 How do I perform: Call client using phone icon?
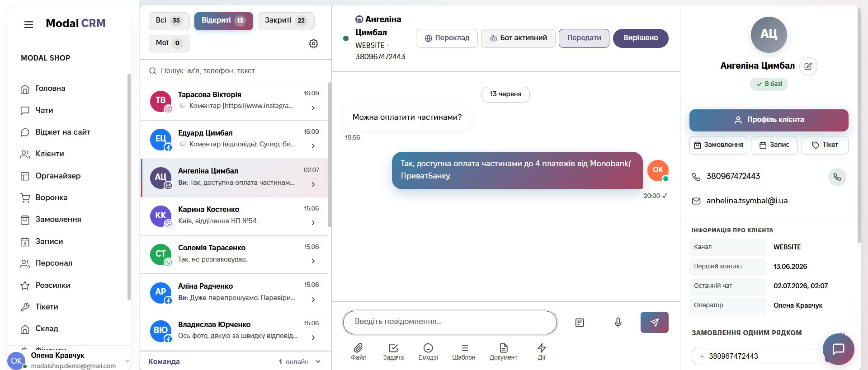pos(837,177)
